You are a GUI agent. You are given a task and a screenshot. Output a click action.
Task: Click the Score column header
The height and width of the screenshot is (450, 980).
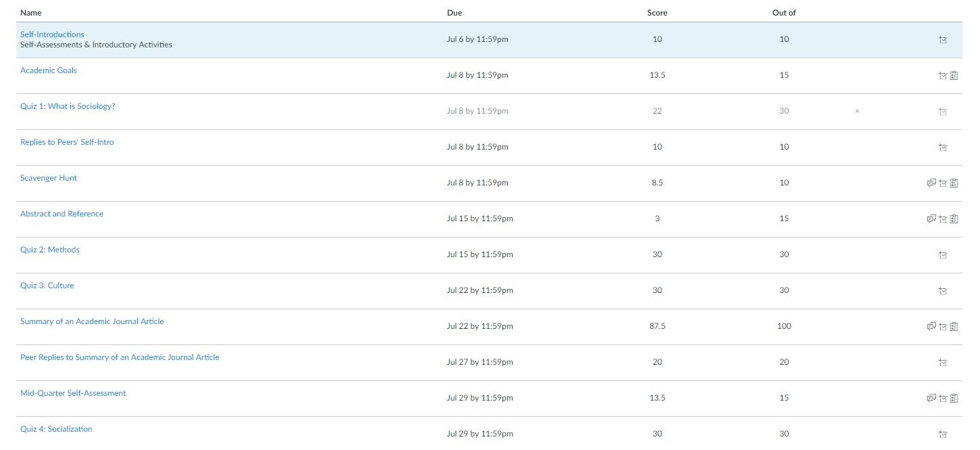[657, 13]
